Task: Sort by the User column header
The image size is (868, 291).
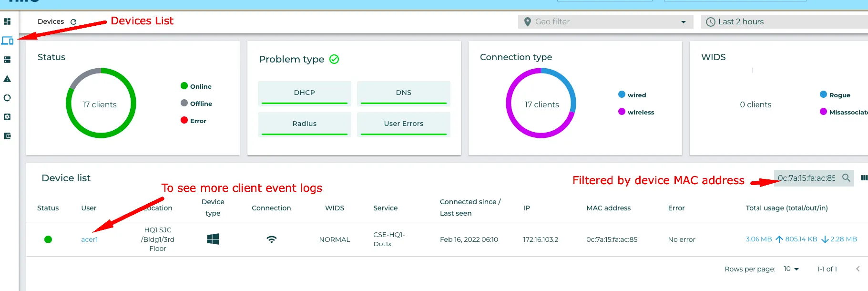Action: point(89,208)
